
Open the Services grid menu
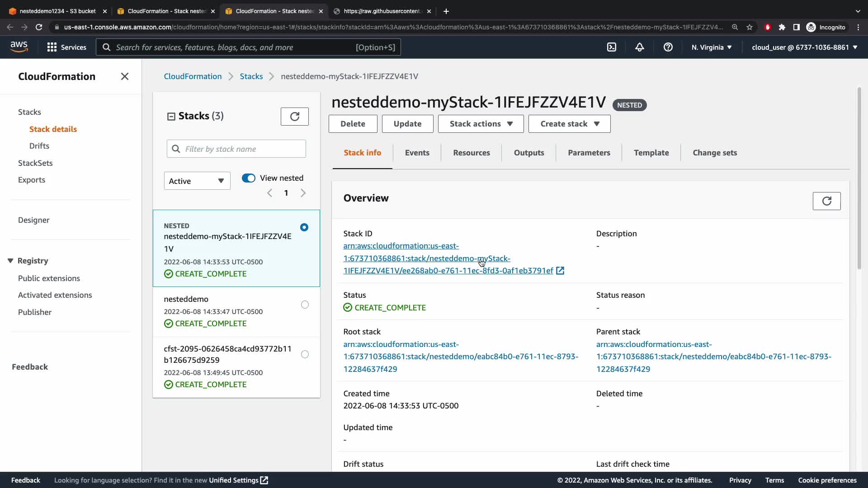(66, 47)
